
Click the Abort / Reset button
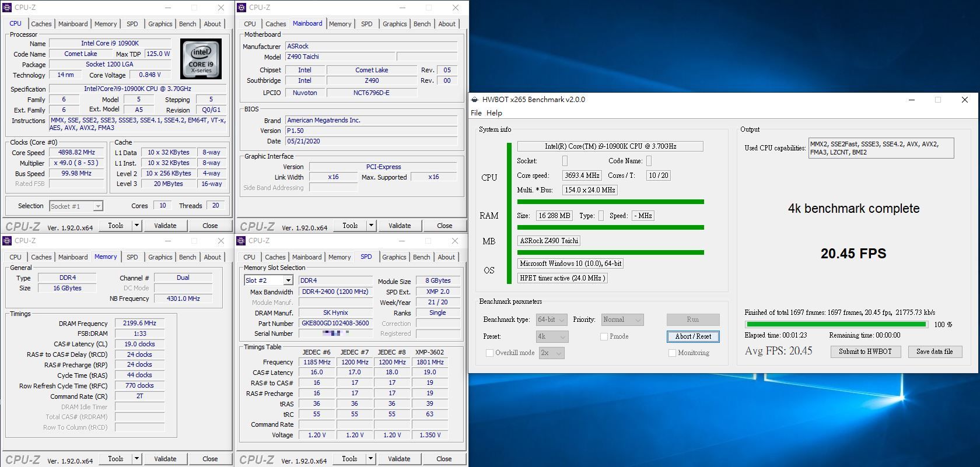693,336
